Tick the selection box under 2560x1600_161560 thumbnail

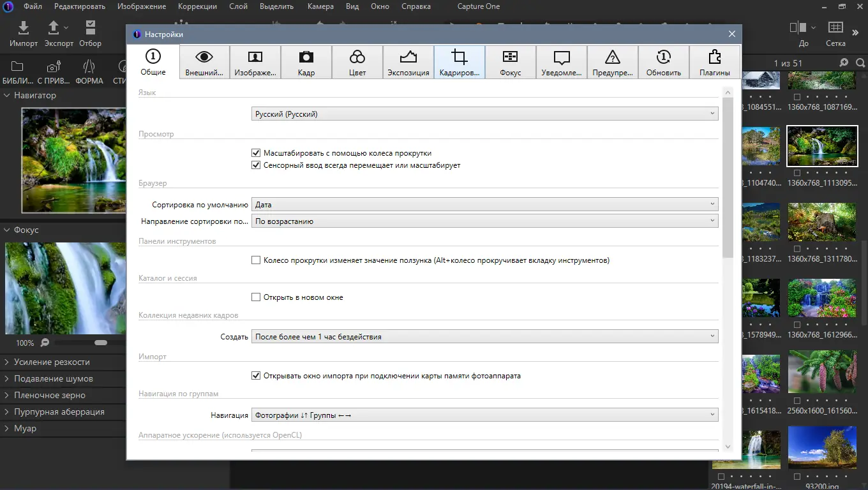tap(798, 401)
